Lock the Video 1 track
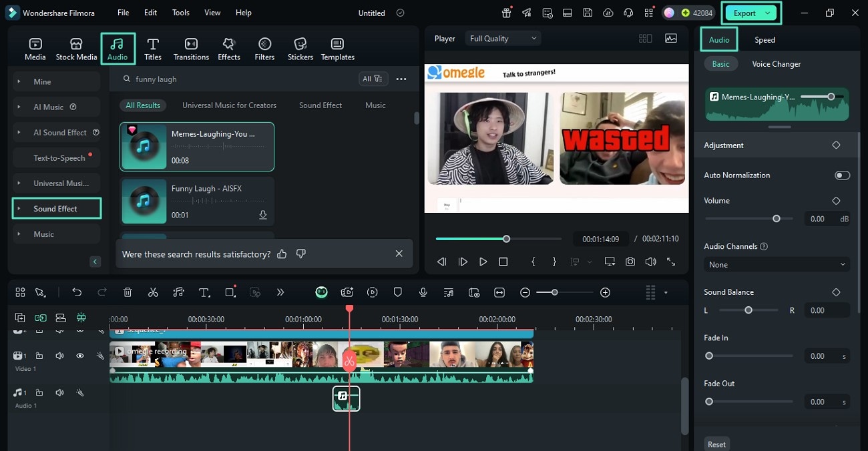Viewport: 868px width, 451px height. (39, 356)
